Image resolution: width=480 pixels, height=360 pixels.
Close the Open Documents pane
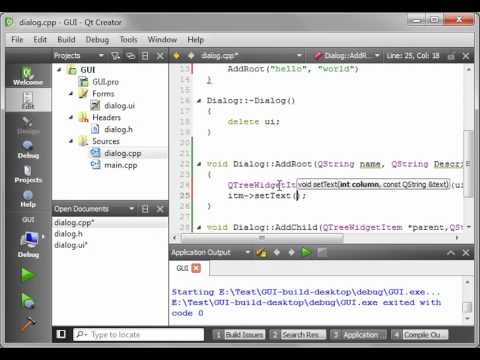tap(160, 209)
